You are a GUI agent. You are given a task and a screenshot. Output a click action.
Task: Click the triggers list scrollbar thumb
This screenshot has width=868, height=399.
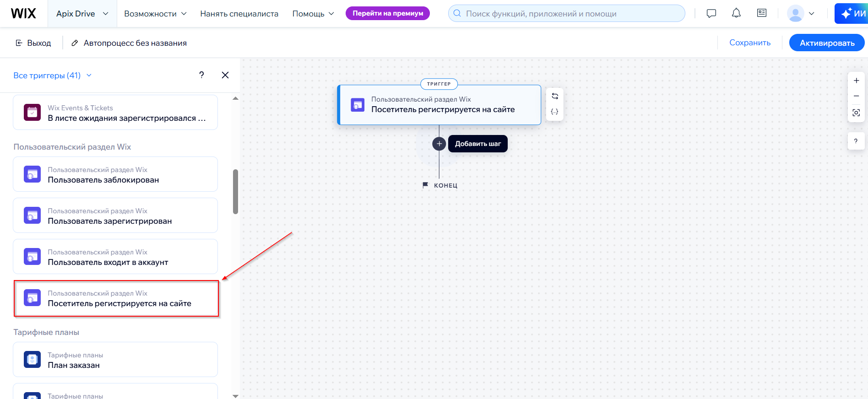235,192
